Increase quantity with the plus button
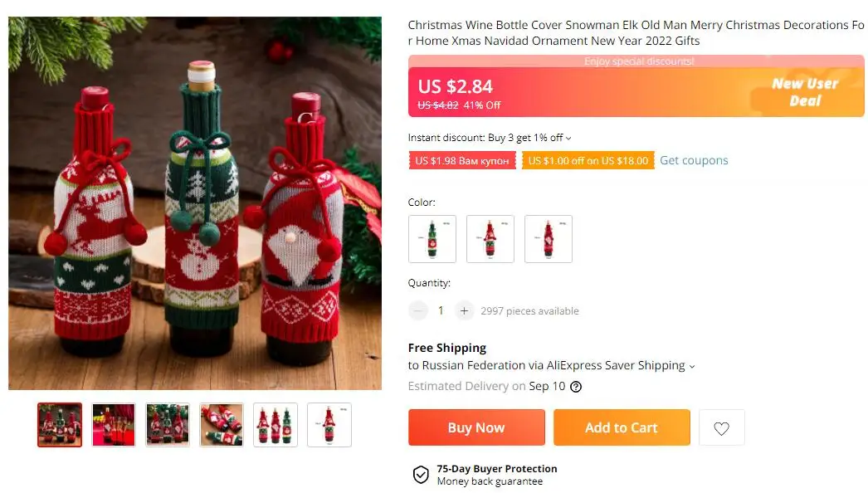 (464, 310)
